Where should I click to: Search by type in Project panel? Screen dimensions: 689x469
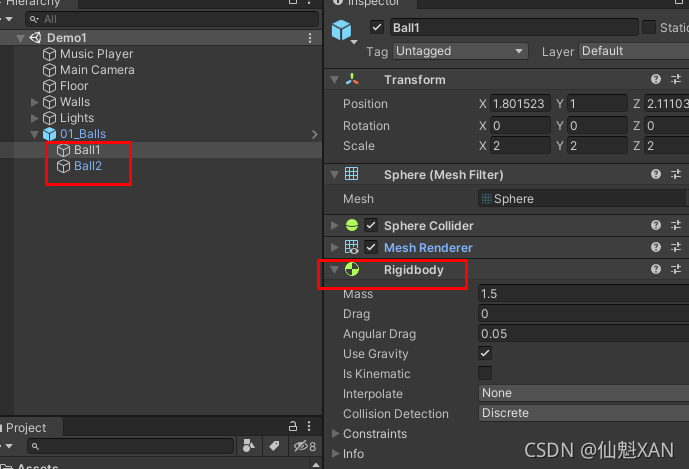click(249, 446)
